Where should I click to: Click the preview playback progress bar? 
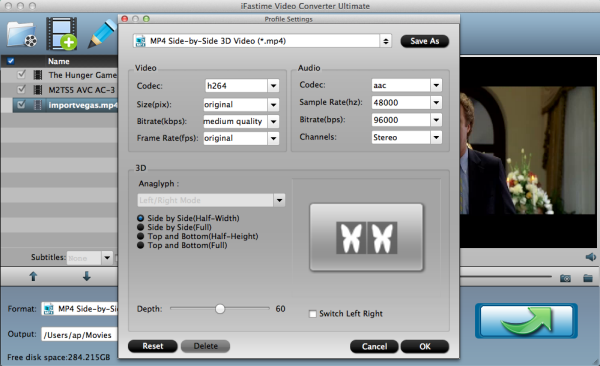(x=505, y=276)
